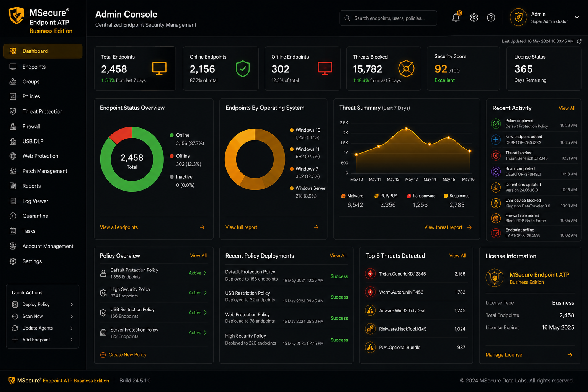Click the New endpoint added plus icon

pyautogui.click(x=496, y=140)
